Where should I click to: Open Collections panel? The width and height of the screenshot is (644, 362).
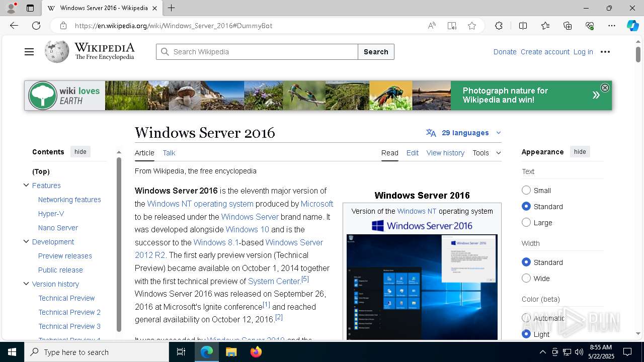[x=568, y=26]
